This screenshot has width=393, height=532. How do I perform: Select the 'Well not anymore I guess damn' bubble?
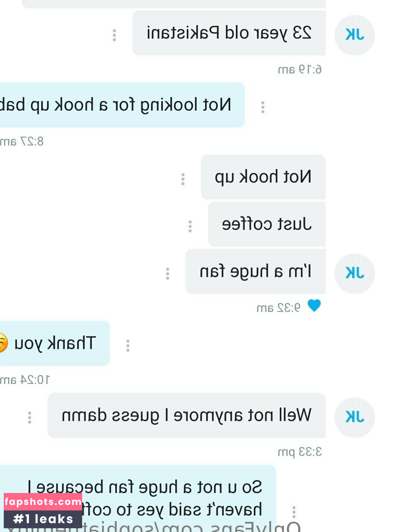[186, 415]
